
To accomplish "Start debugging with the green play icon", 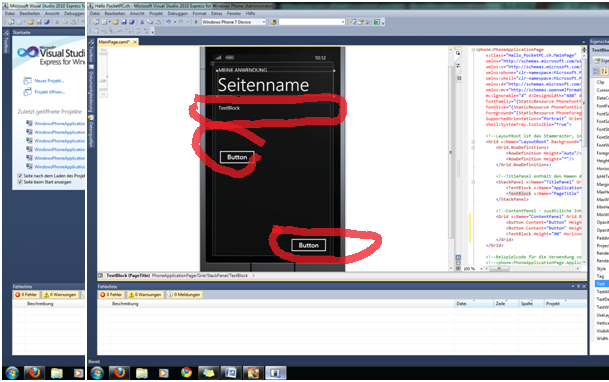I will [x=196, y=22].
